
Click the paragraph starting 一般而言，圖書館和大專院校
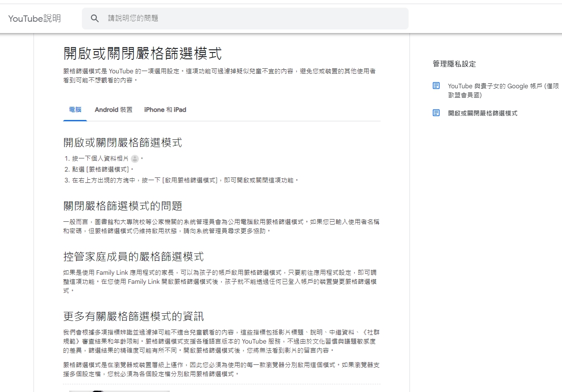[221, 226]
